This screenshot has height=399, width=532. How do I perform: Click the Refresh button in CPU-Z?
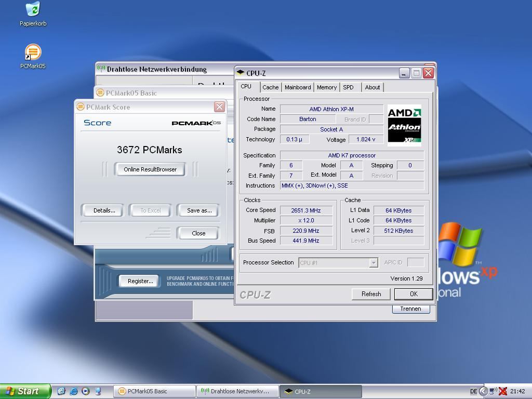[x=371, y=294]
